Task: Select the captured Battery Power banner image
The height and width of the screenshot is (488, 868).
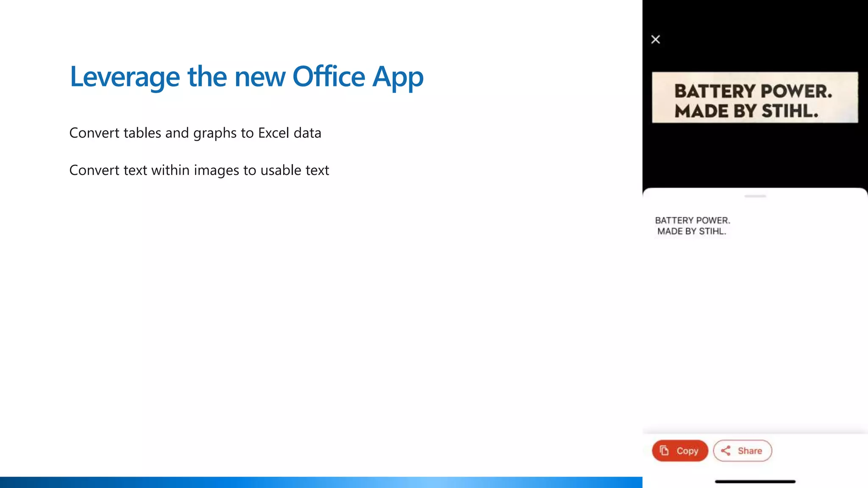Action: (x=755, y=97)
